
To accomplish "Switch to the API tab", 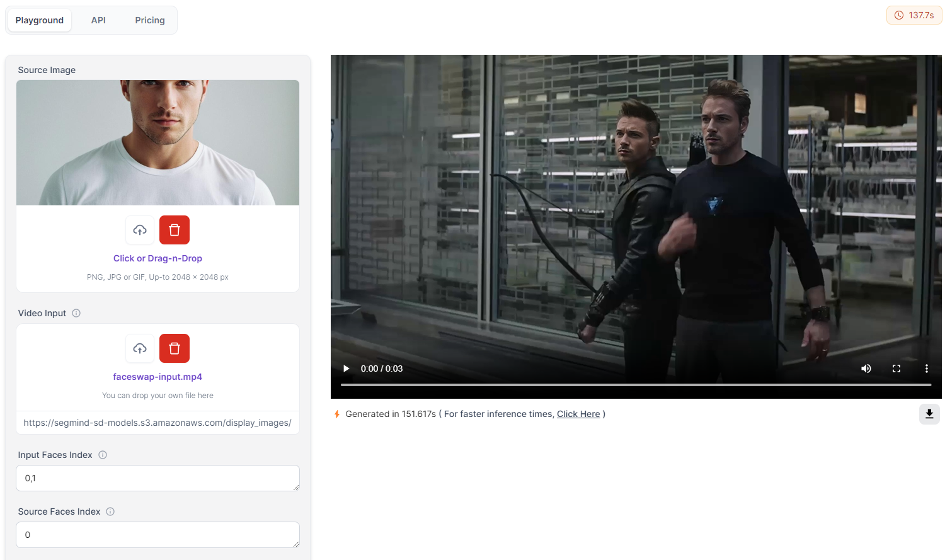I will tap(98, 20).
